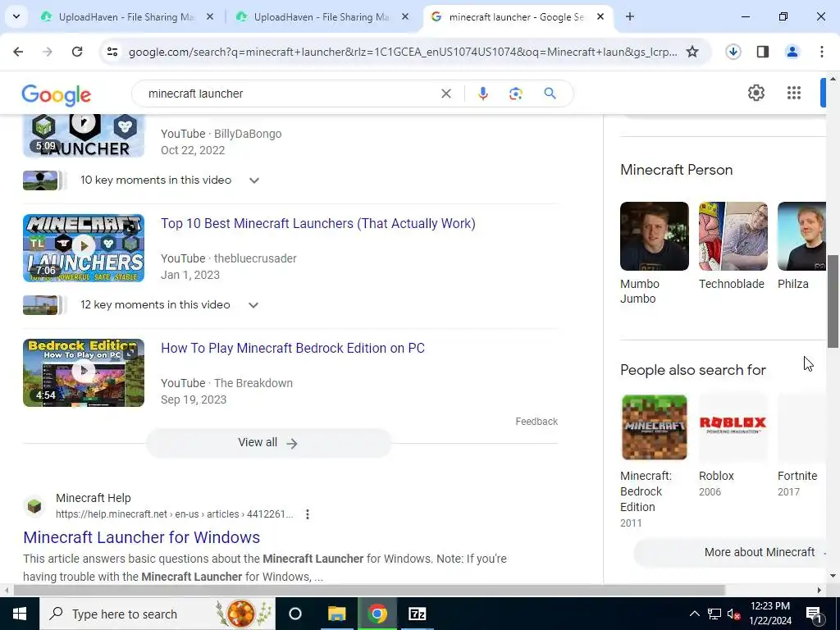Click the horizontal page scrollbar thumb
Viewport: 840px width, 630px height.
coord(368,590)
